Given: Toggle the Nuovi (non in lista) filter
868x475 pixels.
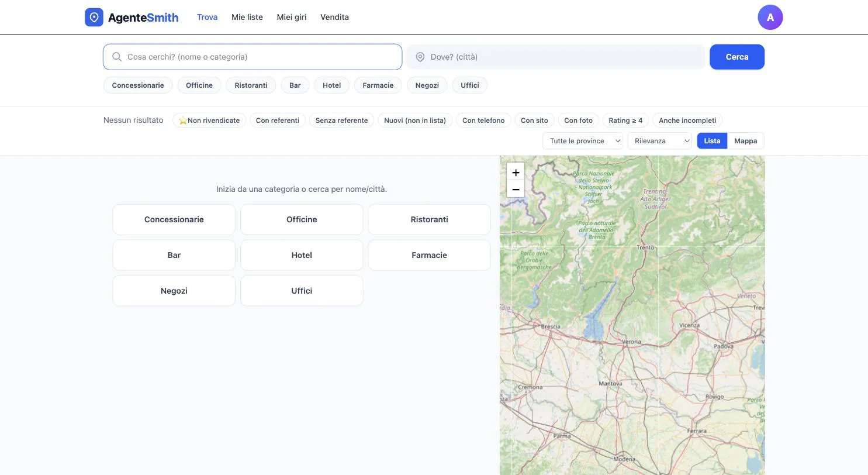Looking at the screenshot, I should coord(415,121).
